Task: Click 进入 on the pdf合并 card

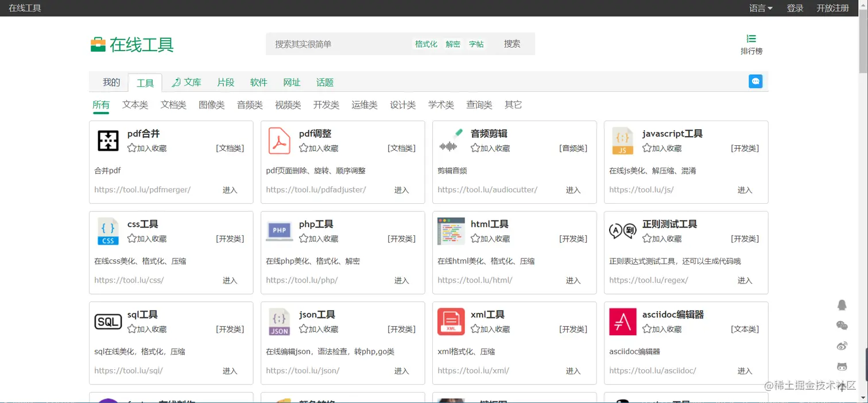Action: 230,190
